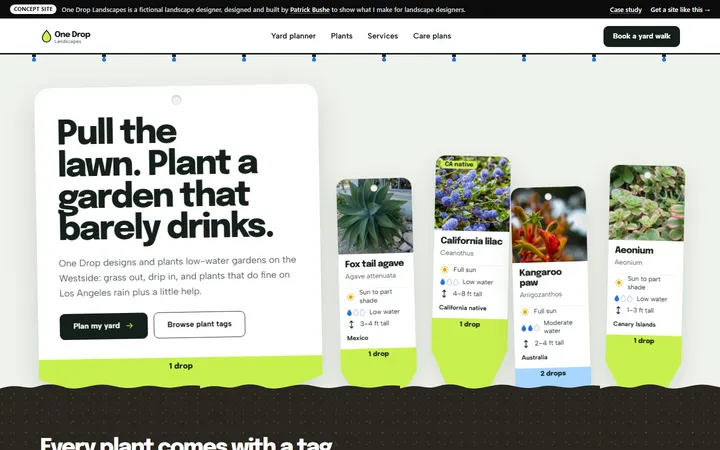Screen dimensions: 720x450
Task: Click the Pull the lawn headline
Action: (x=165, y=179)
